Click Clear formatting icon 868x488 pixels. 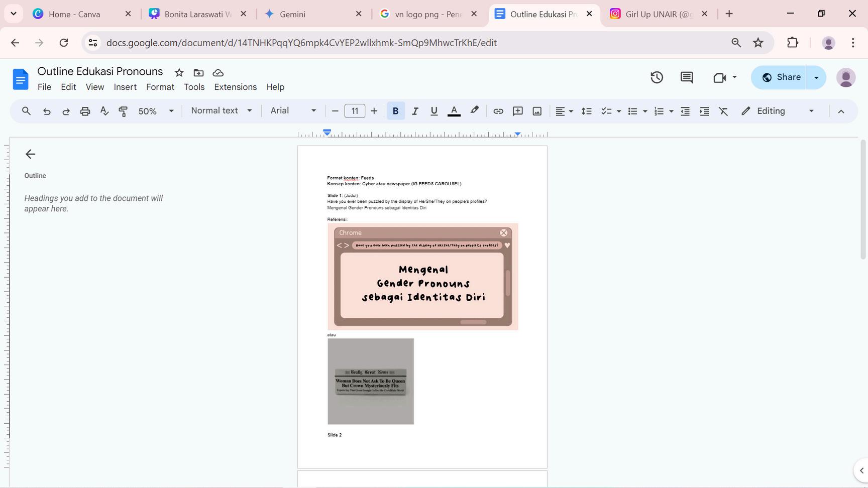click(x=723, y=111)
